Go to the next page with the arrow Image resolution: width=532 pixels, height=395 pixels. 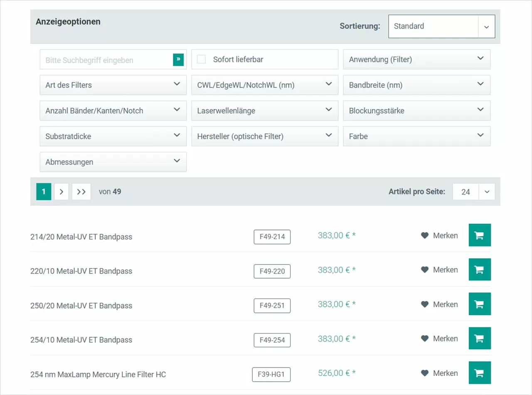[62, 191]
